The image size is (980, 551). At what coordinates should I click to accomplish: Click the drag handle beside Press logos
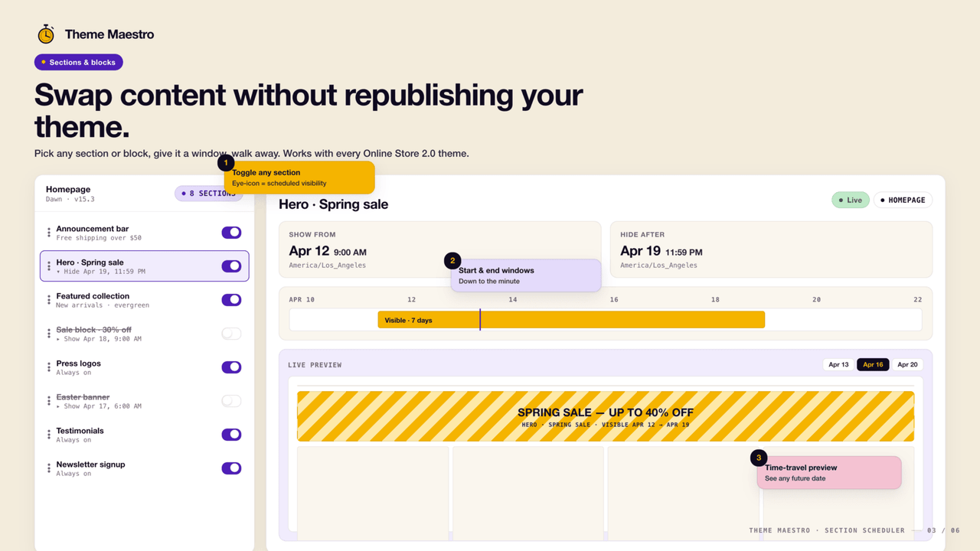pyautogui.click(x=49, y=367)
